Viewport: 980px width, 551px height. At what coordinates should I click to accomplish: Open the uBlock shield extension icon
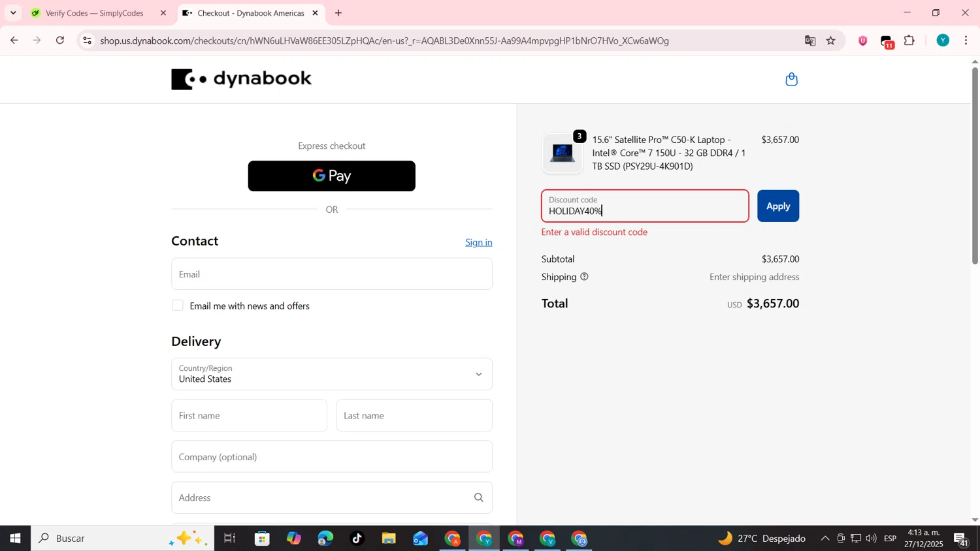click(863, 40)
